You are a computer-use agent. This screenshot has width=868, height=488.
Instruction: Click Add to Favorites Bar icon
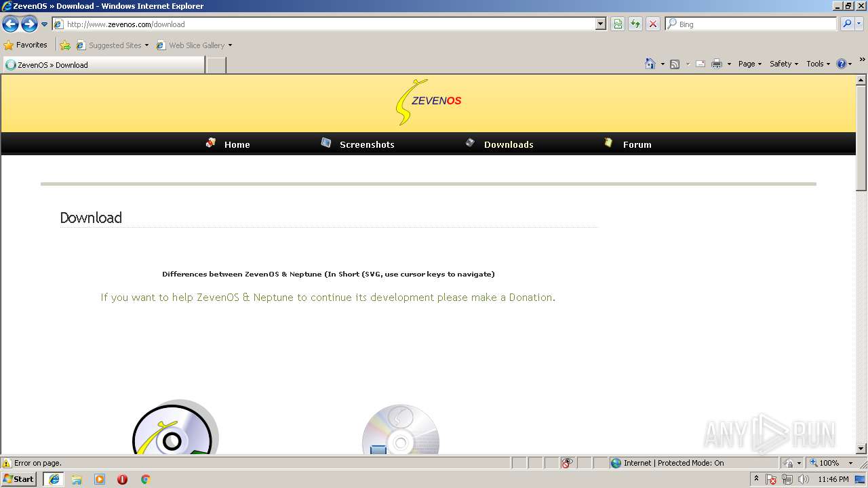tap(65, 45)
